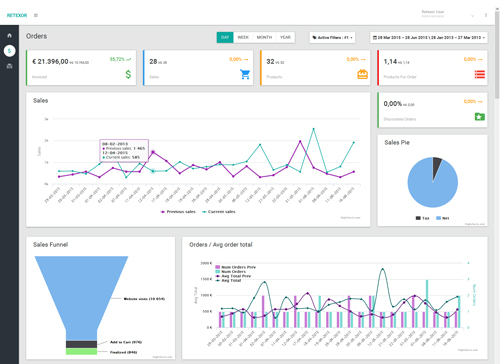Go to the home dashboard icon in sidebar
Screen dimensions: 500x364
pos(9,35)
